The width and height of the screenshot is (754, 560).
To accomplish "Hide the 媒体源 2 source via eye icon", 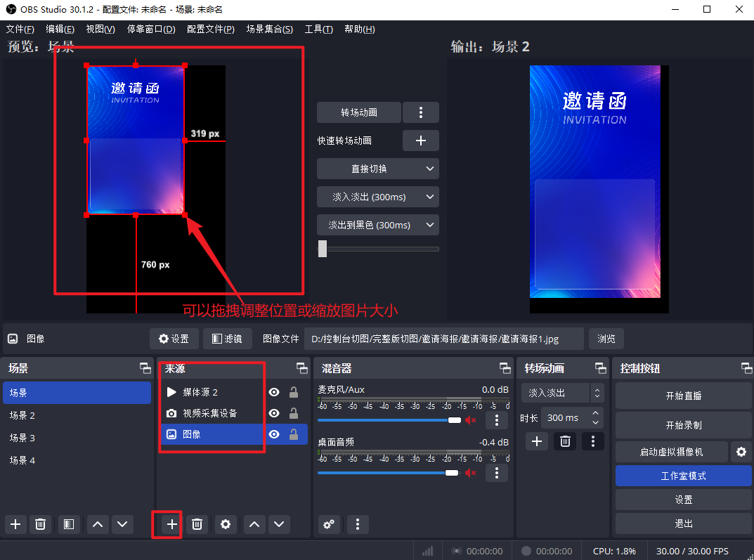I will pos(274,392).
